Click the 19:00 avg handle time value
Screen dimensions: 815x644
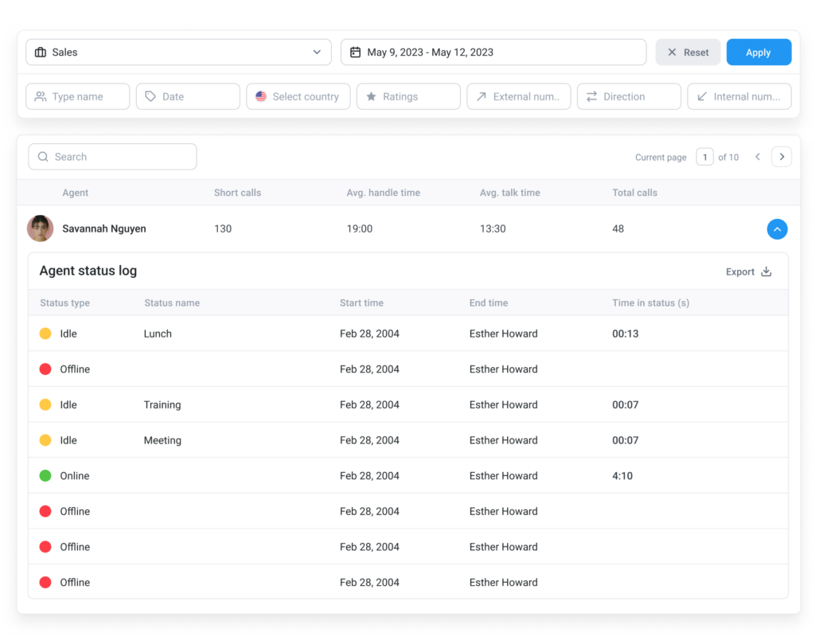(x=360, y=228)
